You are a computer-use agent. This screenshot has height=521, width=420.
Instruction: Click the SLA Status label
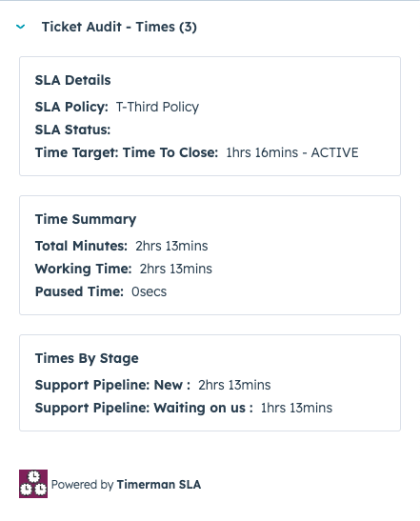point(72,130)
